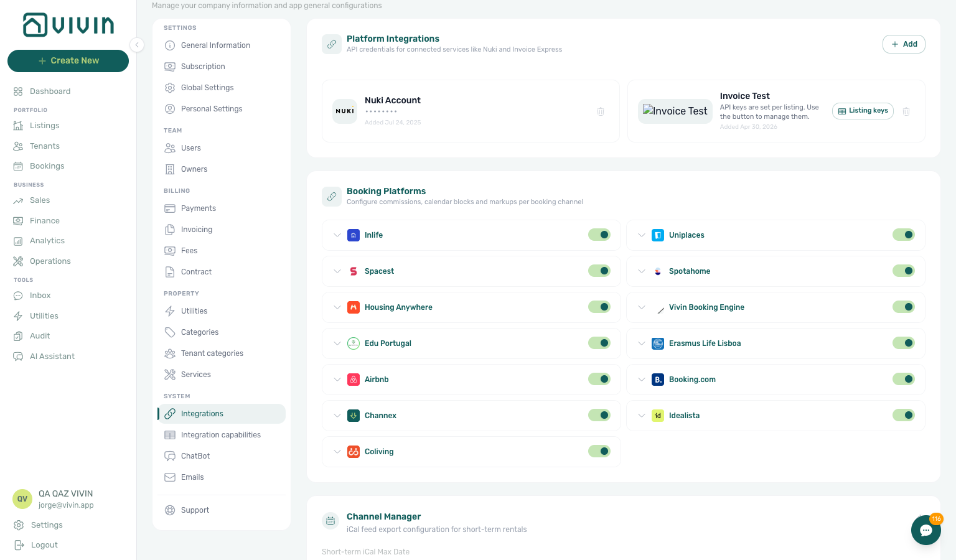
Task: Expand Vivin Booking Engine configuration
Action: (641, 307)
